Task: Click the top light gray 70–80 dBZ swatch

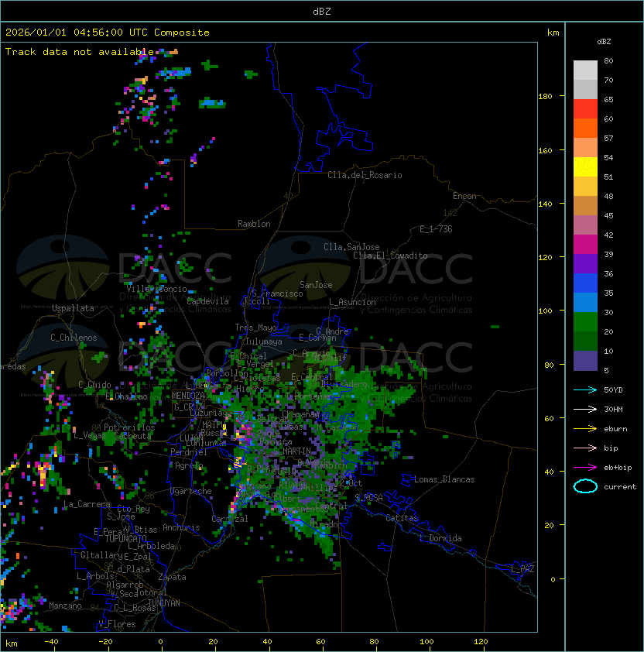Action: coord(585,70)
